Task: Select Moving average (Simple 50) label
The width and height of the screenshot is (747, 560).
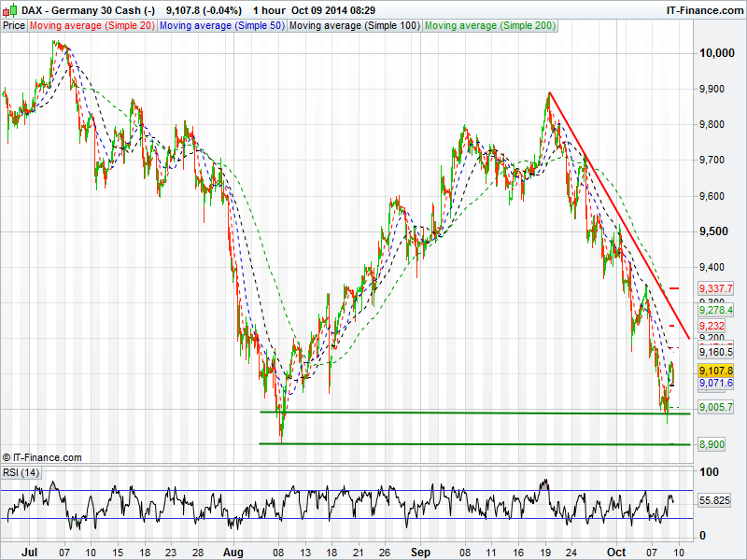Action: [x=221, y=26]
